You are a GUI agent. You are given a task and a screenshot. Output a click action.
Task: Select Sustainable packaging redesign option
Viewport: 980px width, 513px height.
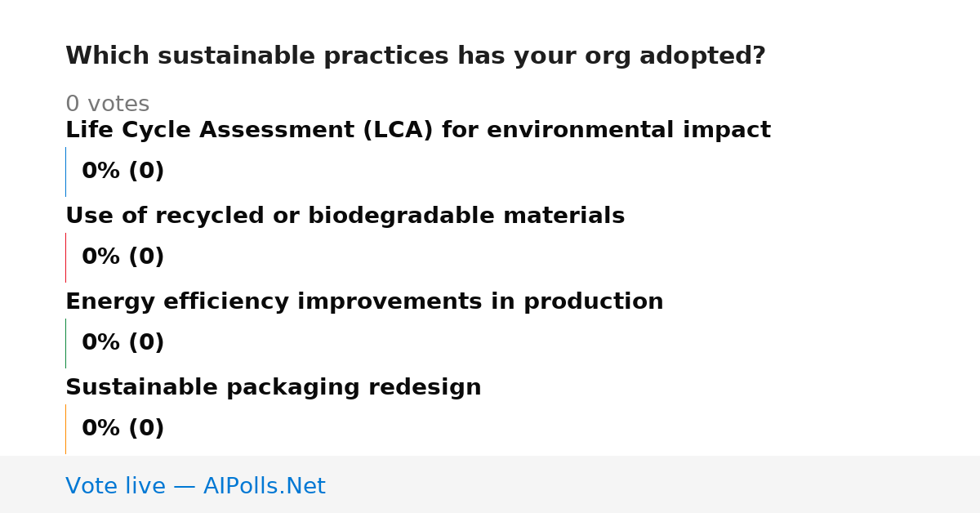(x=274, y=387)
